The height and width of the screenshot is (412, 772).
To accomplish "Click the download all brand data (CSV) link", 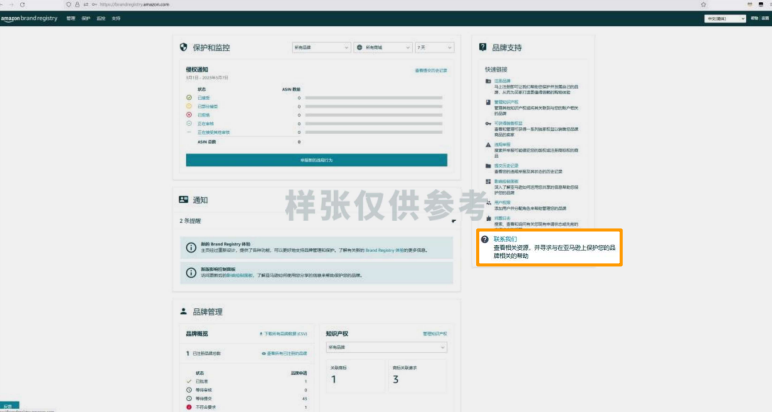I will click(x=286, y=334).
